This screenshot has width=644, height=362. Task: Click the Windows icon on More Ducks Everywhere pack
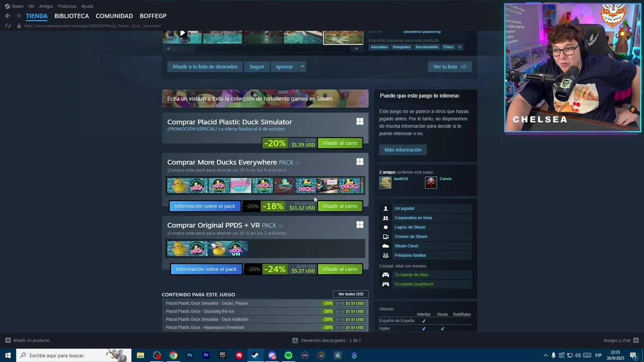pos(360,162)
